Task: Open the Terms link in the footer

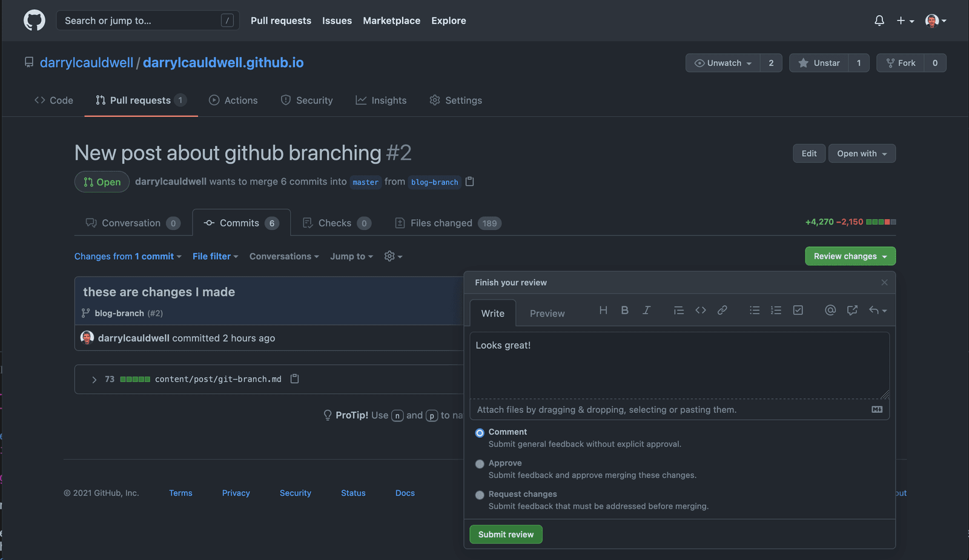Action: [180, 493]
